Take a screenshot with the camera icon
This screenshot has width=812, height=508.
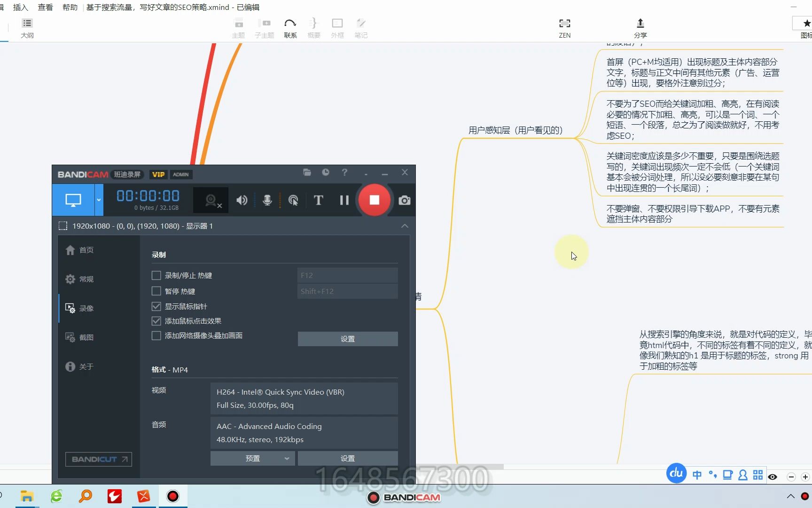coord(405,200)
